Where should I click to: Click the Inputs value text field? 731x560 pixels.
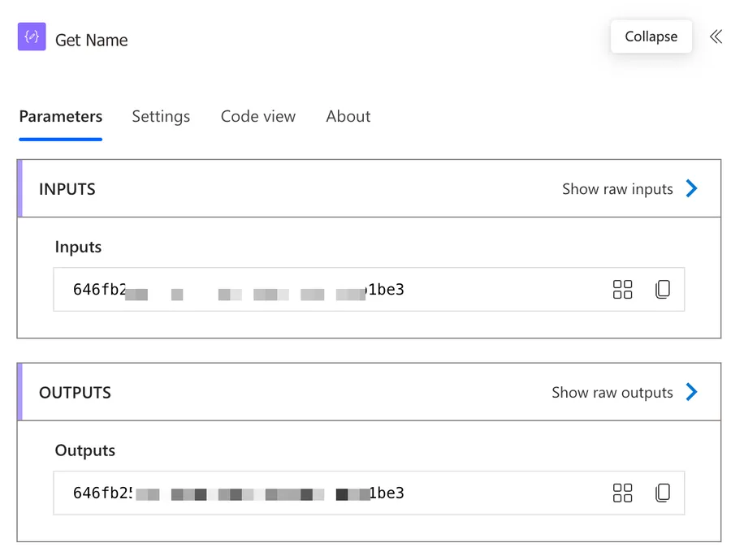pos(325,290)
